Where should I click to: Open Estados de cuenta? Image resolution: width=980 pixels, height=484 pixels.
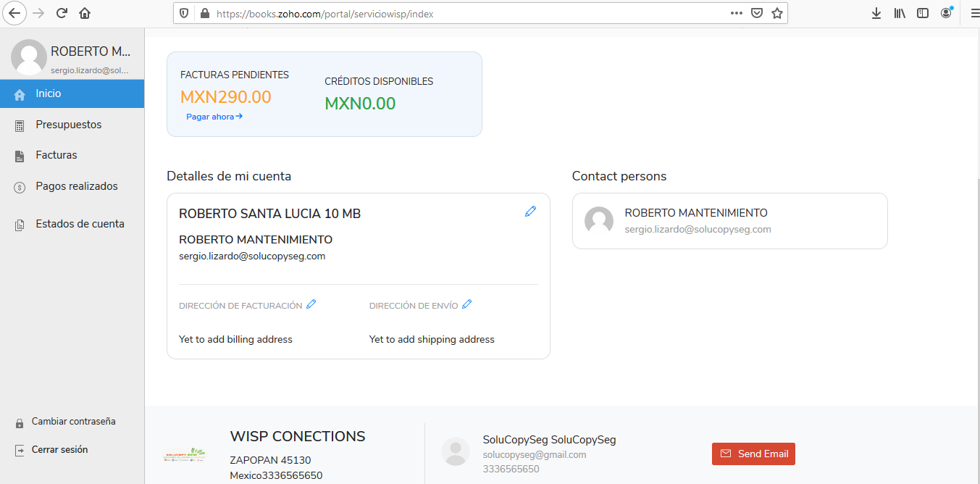click(x=80, y=224)
